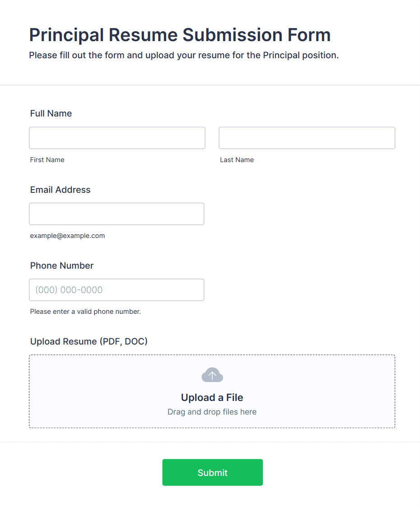
Task: Click the 'Please enter a valid phone number' hint
Action: pyautogui.click(x=85, y=312)
